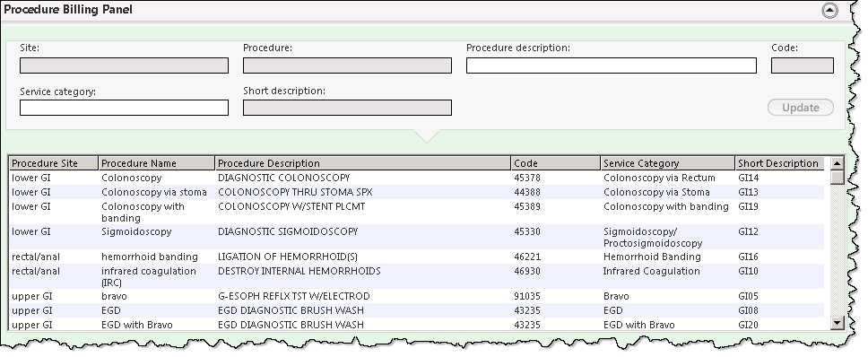Click the Service category input field

click(124, 108)
